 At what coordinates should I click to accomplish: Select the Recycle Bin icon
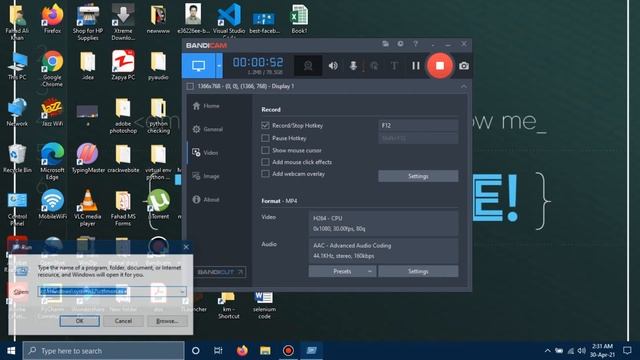tap(17, 158)
